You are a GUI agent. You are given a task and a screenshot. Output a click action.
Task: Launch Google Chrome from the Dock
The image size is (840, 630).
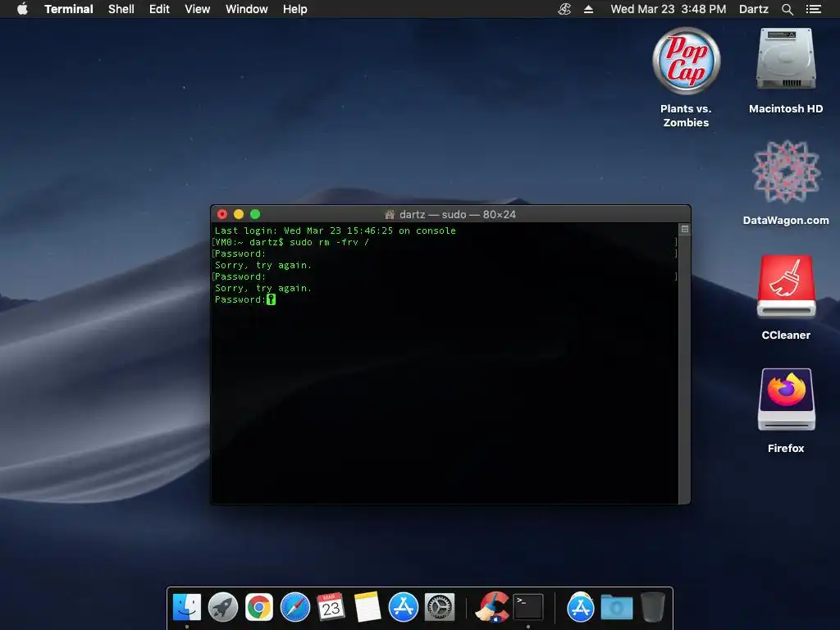click(x=258, y=607)
